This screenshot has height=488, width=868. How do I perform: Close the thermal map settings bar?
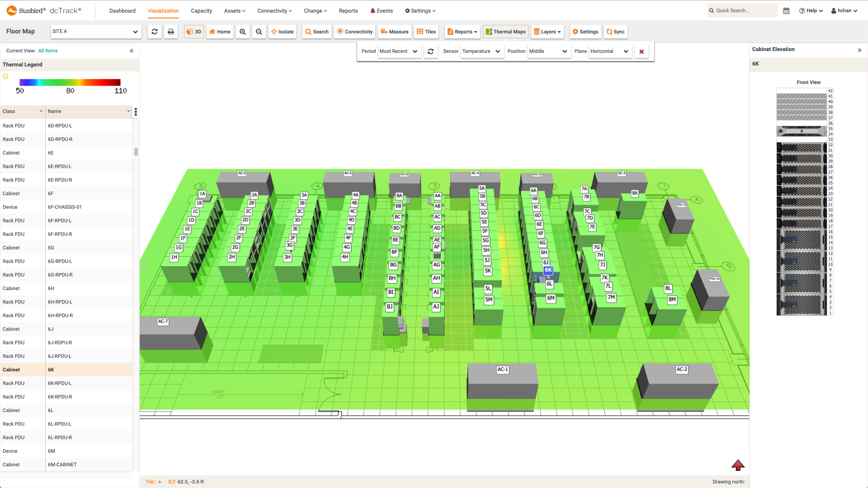point(641,51)
